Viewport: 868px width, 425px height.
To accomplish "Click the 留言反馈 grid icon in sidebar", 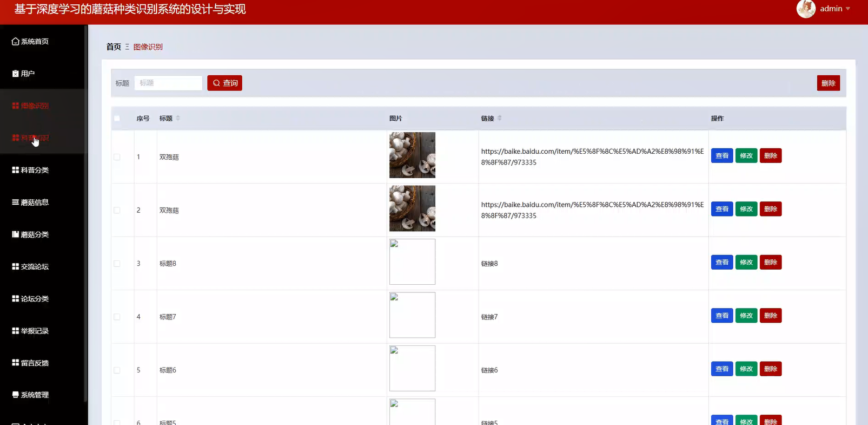I will [x=15, y=363].
